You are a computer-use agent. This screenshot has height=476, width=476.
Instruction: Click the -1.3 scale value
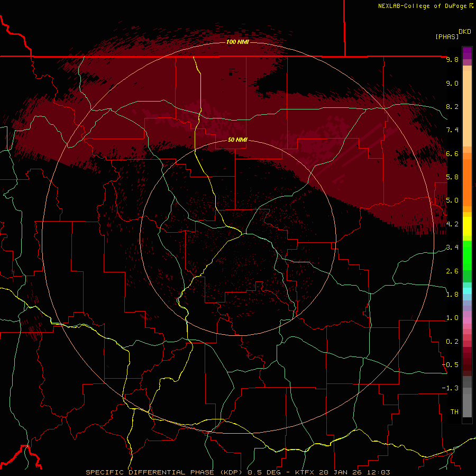(451, 388)
